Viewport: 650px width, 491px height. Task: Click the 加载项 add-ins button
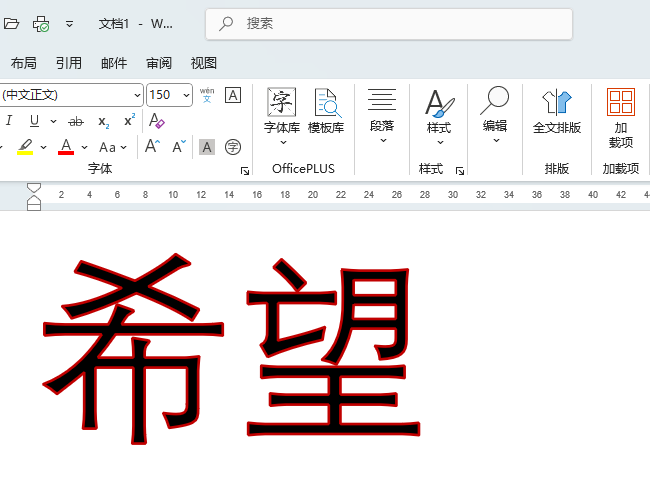coord(621,119)
